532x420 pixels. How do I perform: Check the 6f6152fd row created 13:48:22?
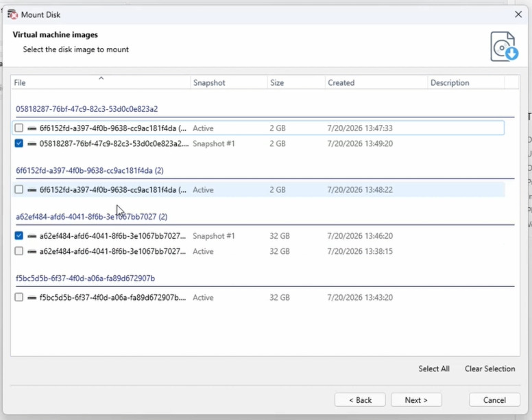pyautogui.click(x=19, y=189)
